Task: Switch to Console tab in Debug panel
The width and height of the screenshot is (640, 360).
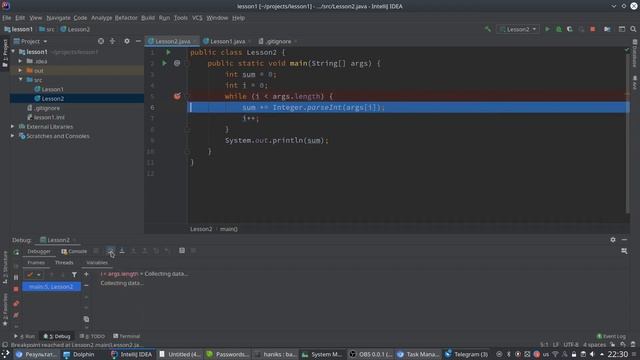Action: coord(74,251)
